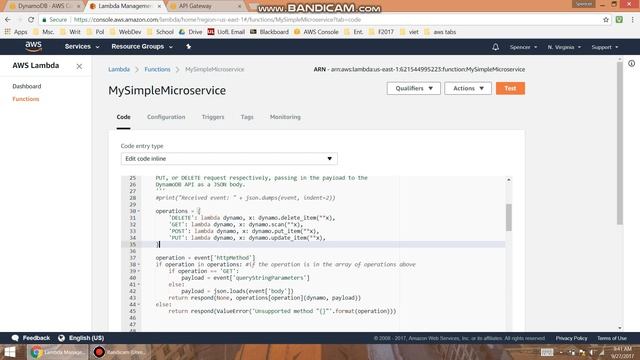
Task: Switch to the DynamoDB browser tab
Action: 43,6
